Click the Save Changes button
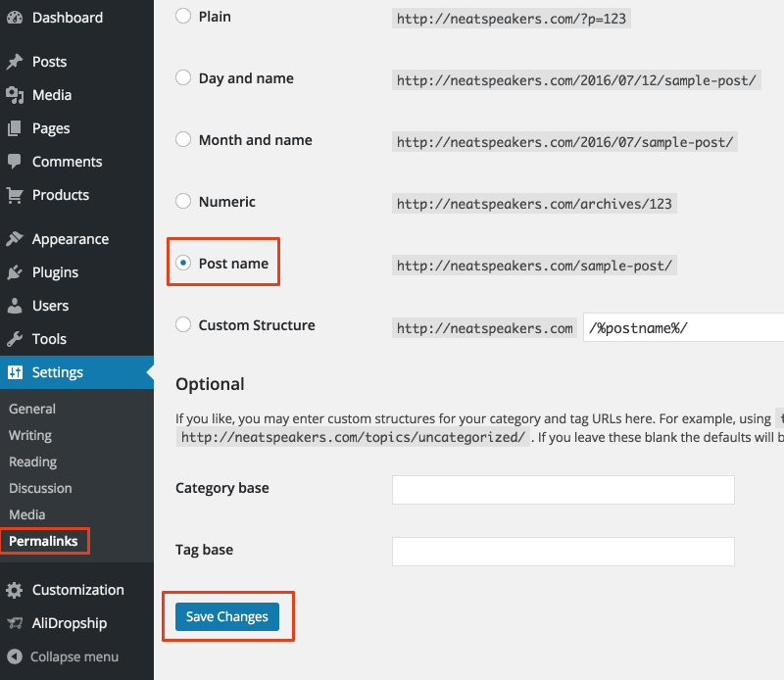This screenshot has height=680, width=784. point(227,616)
